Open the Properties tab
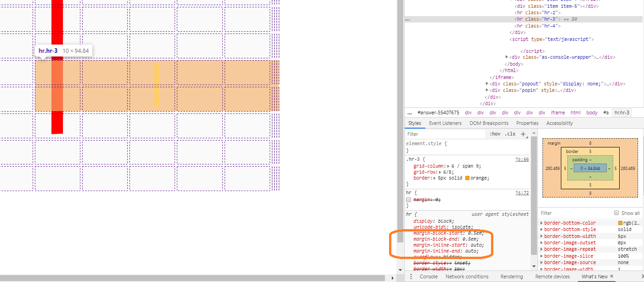Viewport: 644px width, 282px height. pos(527,123)
